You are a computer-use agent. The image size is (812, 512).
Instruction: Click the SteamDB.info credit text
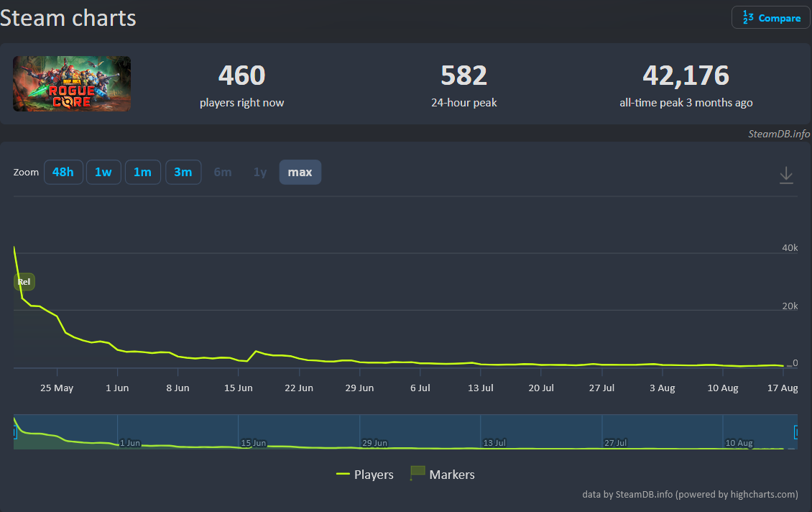779,134
